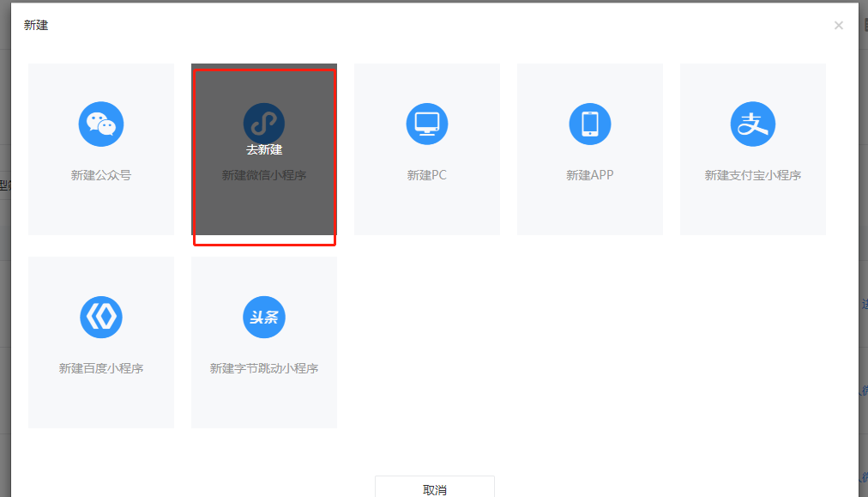
Task: Select the 新建微信小程序 label
Action: [x=264, y=175]
